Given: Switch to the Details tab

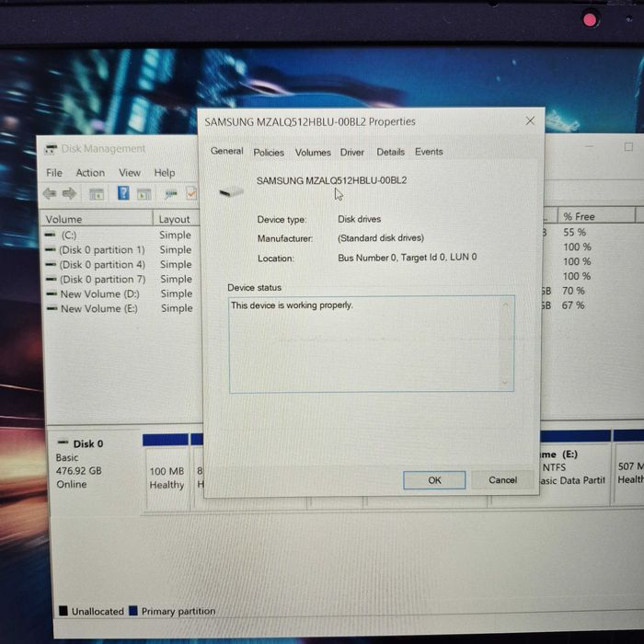Looking at the screenshot, I should (391, 152).
